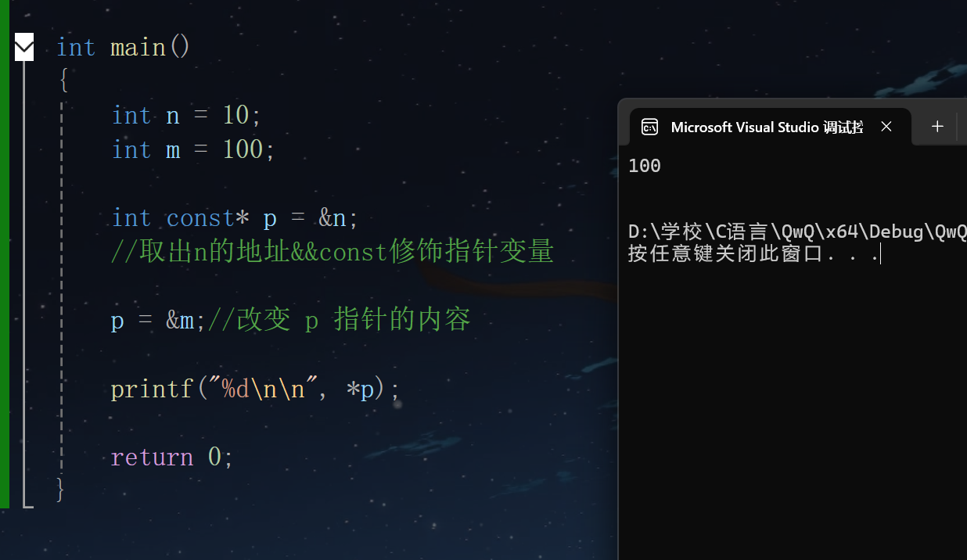Click the console icon on the debug console tab
Viewport: 967px width, 560px height.
tap(649, 126)
